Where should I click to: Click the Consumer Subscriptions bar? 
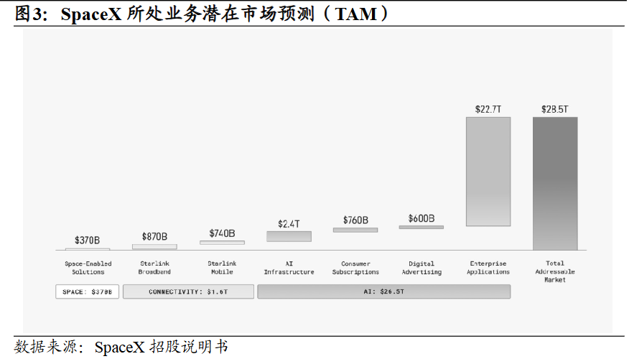[355, 230]
